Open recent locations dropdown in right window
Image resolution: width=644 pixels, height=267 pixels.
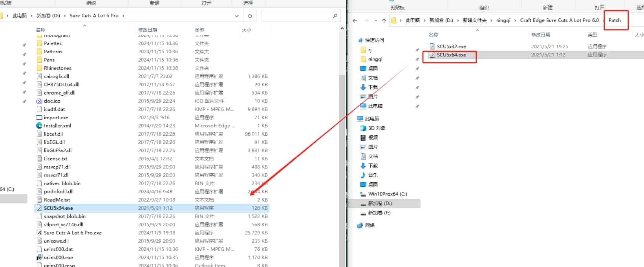376,20
